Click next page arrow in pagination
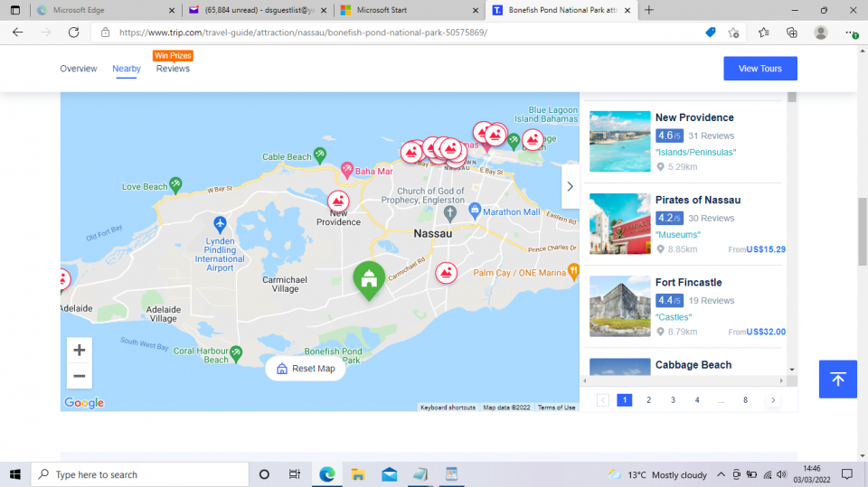The width and height of the screenshot is (868, 487). tap(773, 400)
